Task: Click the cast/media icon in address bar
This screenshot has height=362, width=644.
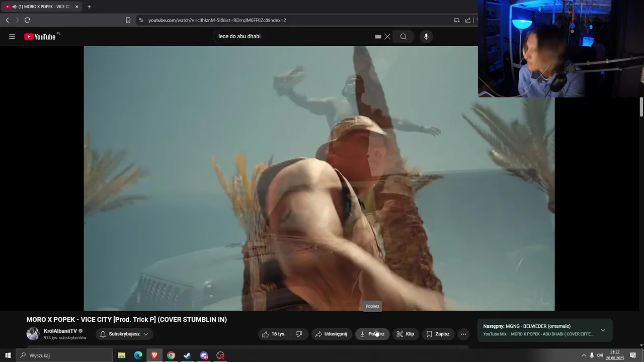Action: coord(456,20)
